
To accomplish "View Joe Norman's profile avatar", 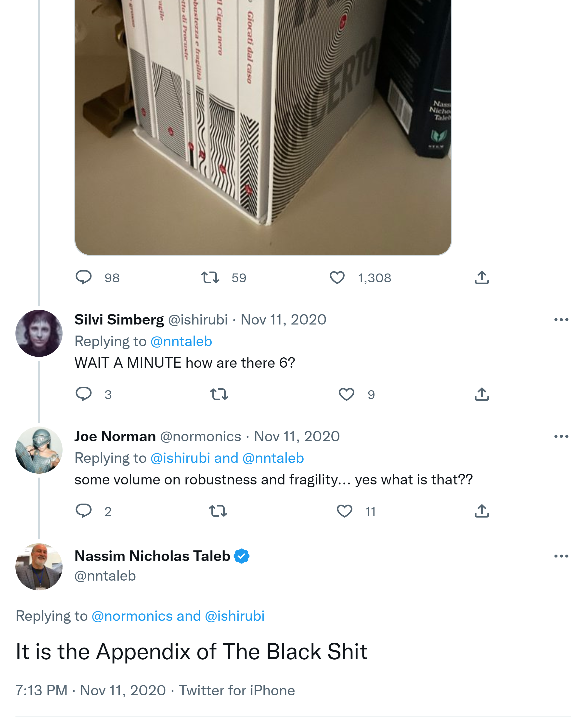I will click(39, 450).
